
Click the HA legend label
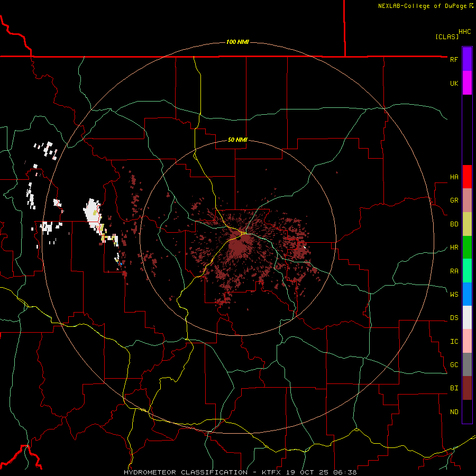454,177
